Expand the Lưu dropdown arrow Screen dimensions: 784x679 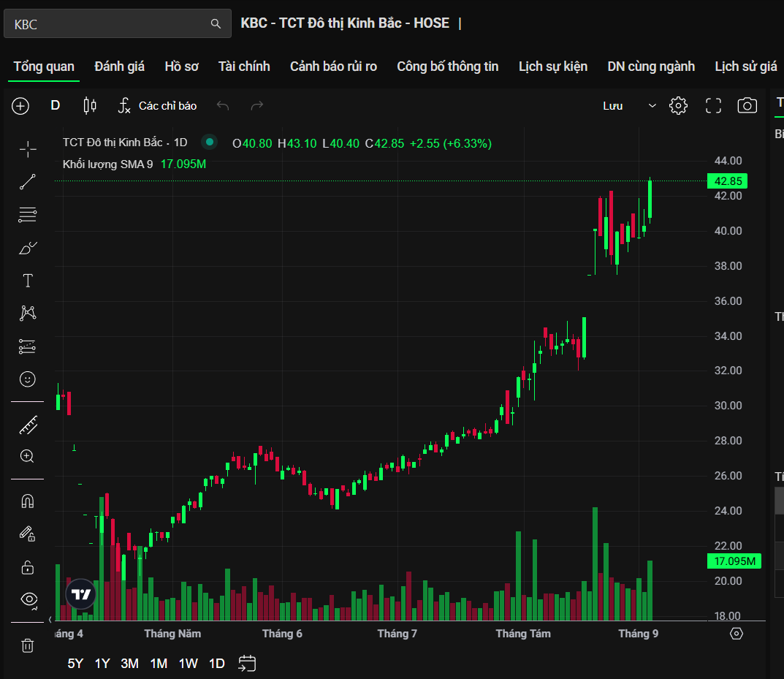point(652,106)
